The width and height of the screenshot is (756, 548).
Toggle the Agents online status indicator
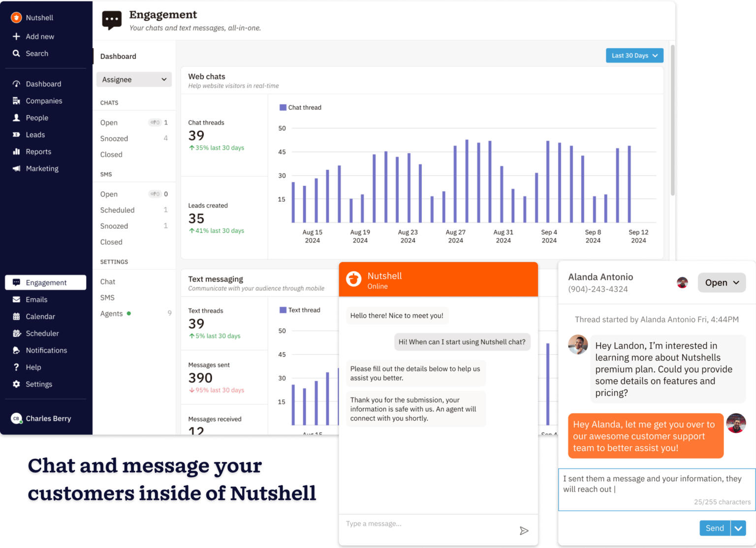128,313
